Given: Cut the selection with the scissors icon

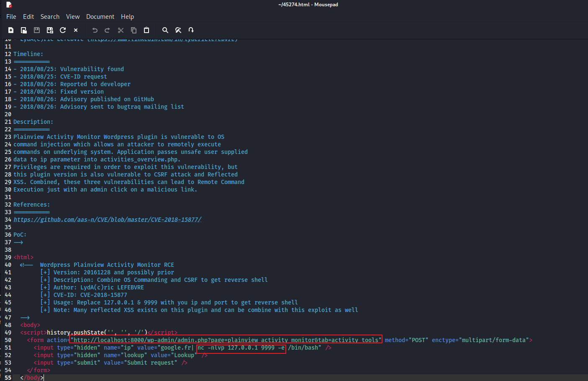Looking at the screenshot, I should coord(121,30).
